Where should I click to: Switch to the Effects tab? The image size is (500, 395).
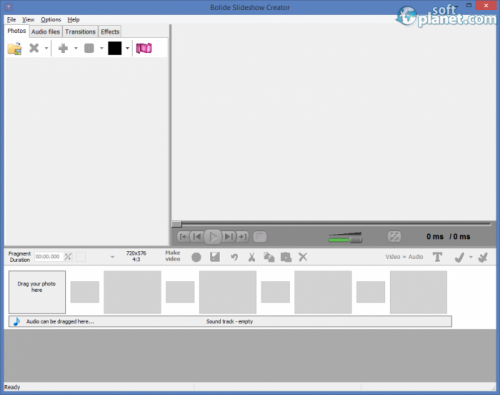pos(110,32)
